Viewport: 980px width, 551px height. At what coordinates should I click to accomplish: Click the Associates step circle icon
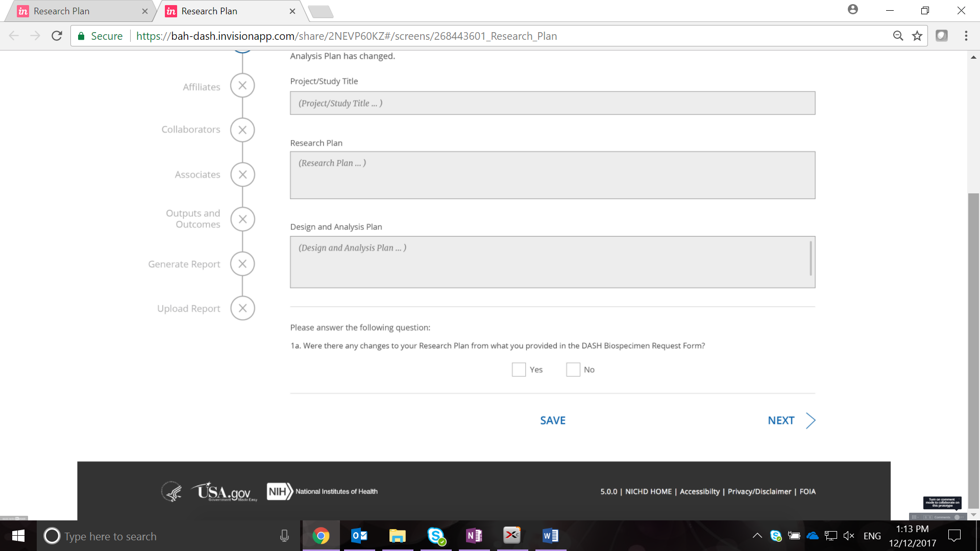242,174
